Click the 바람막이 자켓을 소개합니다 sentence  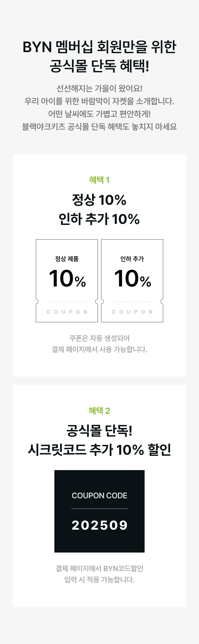[x=99, y=101]
